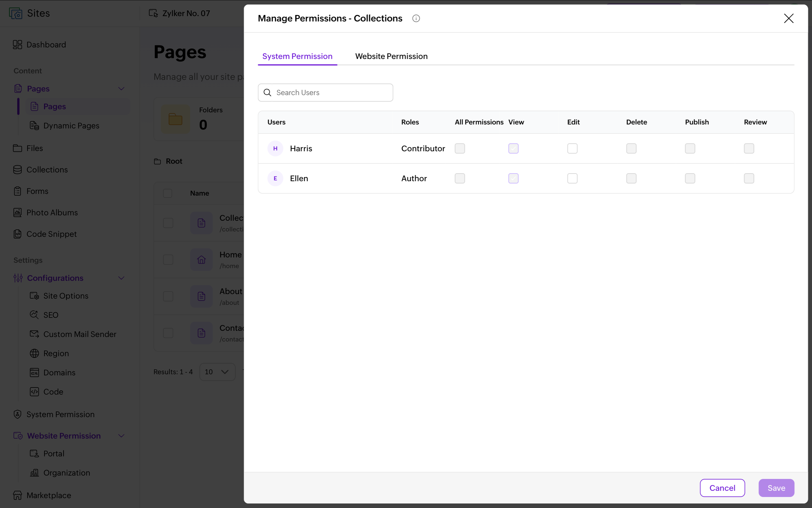Collapse the Configurations section chevron
This screenshot has height=508, width=812.
pyautogui.click(x=121, y=278)
